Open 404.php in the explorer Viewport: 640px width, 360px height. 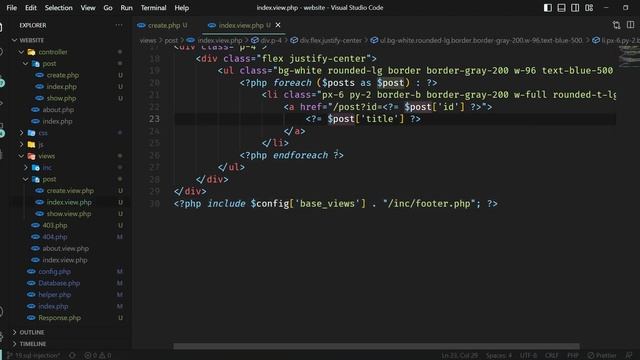pos(55,237)
